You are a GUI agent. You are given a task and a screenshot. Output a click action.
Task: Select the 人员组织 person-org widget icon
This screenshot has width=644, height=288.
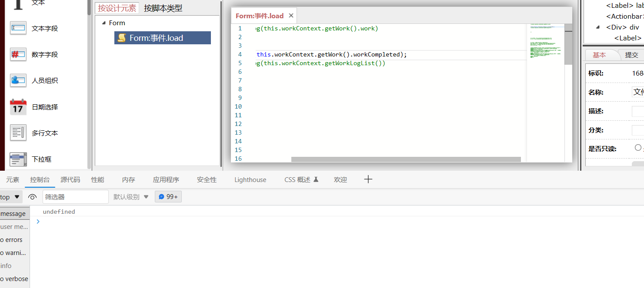tap(18, 80)
